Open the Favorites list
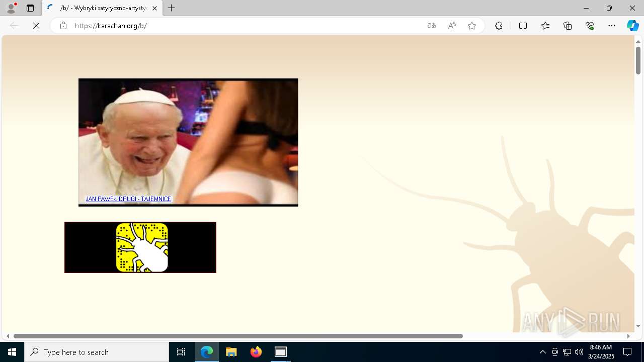 click(545, 26)
